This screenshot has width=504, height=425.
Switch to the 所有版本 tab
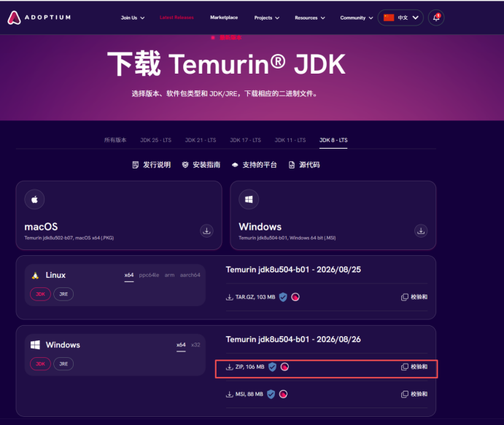115,141
